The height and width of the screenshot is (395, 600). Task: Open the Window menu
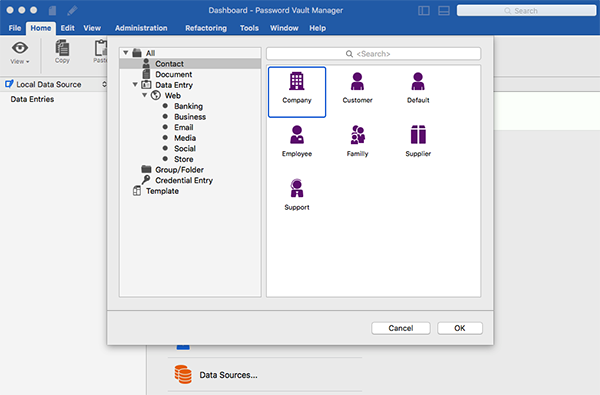[x=284, y=28]
